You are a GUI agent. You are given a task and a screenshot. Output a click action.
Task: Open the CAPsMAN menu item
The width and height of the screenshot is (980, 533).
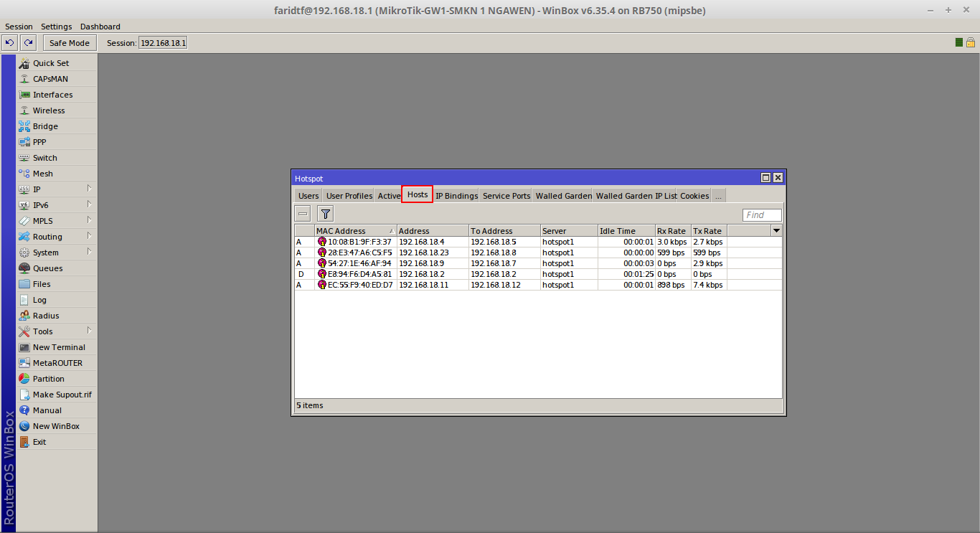coord(57,79)
